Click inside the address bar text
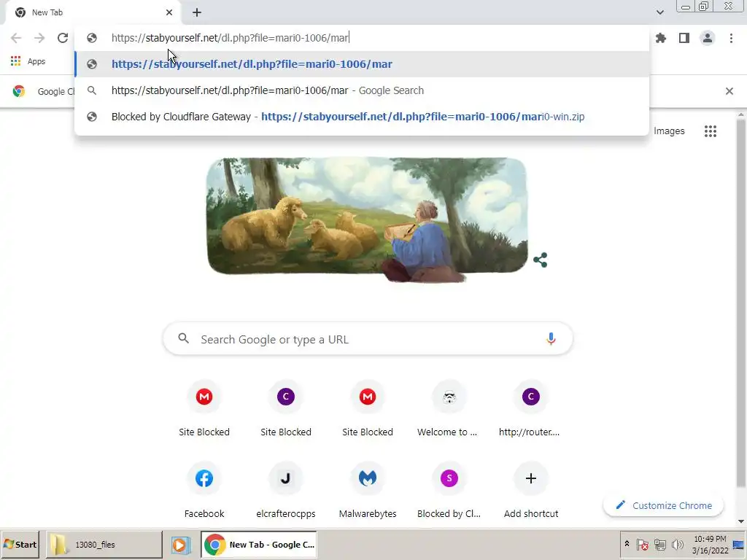The height and width of the screenshot is (560, 747). tap(230, 38)
